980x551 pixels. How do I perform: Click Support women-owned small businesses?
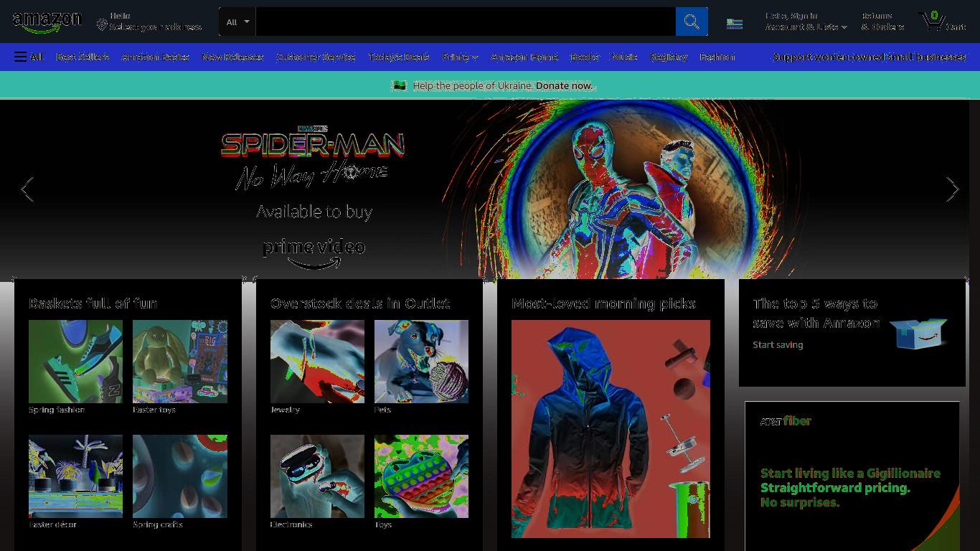click(870, 57)
